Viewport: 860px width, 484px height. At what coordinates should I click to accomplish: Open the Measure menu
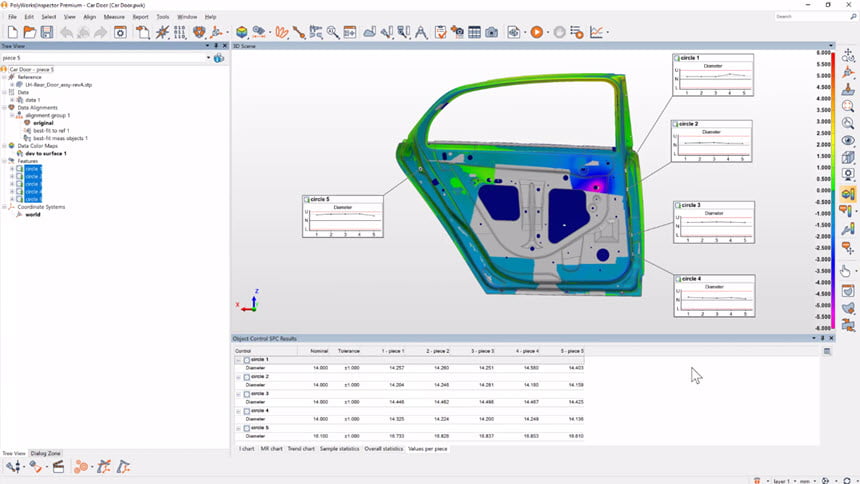[x=114, y=17]
